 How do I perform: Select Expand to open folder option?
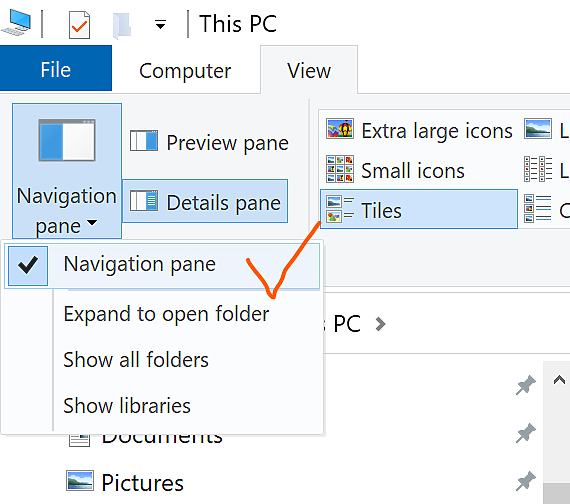(x=166, y=313)
